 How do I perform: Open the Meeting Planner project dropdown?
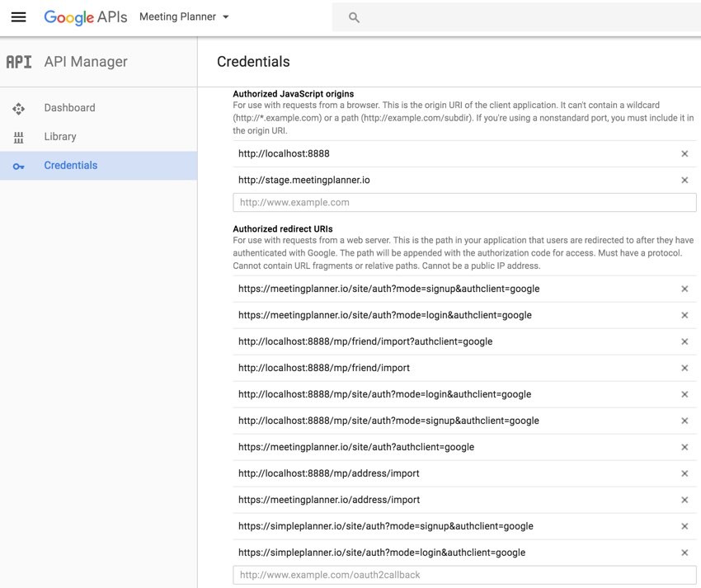point(184,17)
